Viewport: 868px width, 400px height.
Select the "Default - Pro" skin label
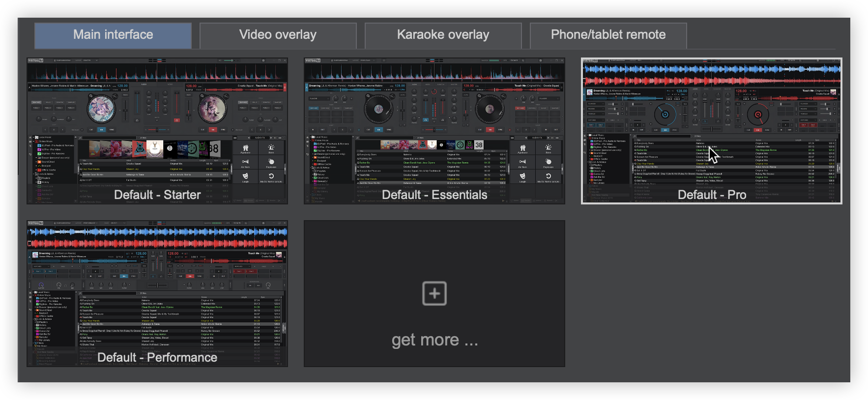(x=712, y=195)
